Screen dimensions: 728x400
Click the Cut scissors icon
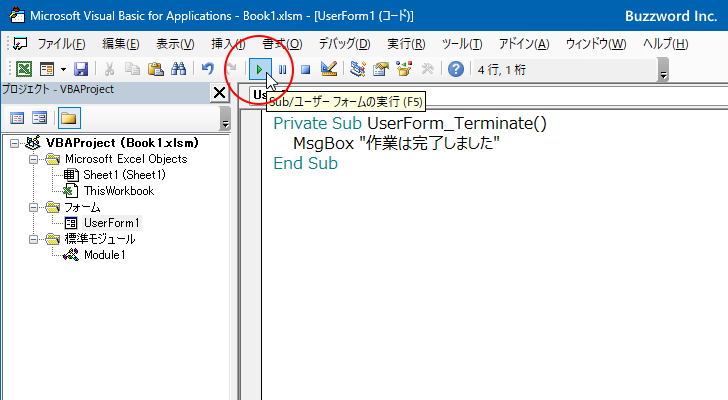tap(109, 70)
